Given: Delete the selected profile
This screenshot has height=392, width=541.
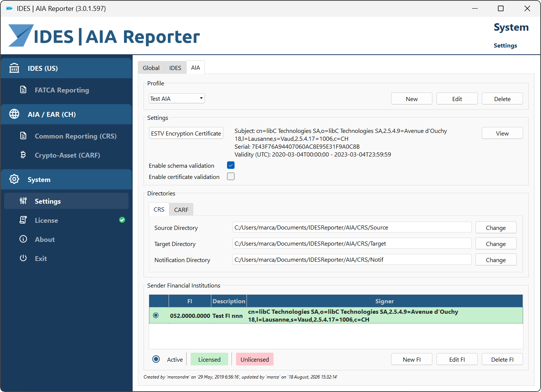Looking at the screenshot, I should coord(502,99).
